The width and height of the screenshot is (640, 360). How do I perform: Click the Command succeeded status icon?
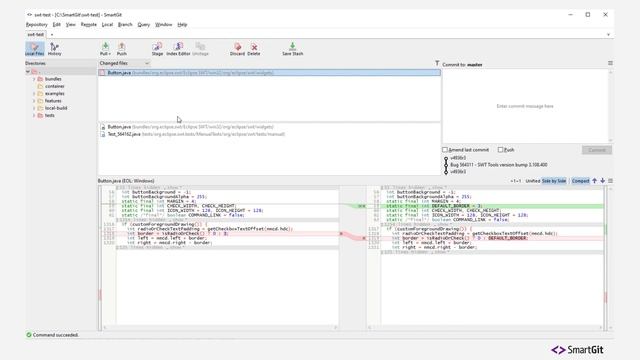tap(29, 335)
